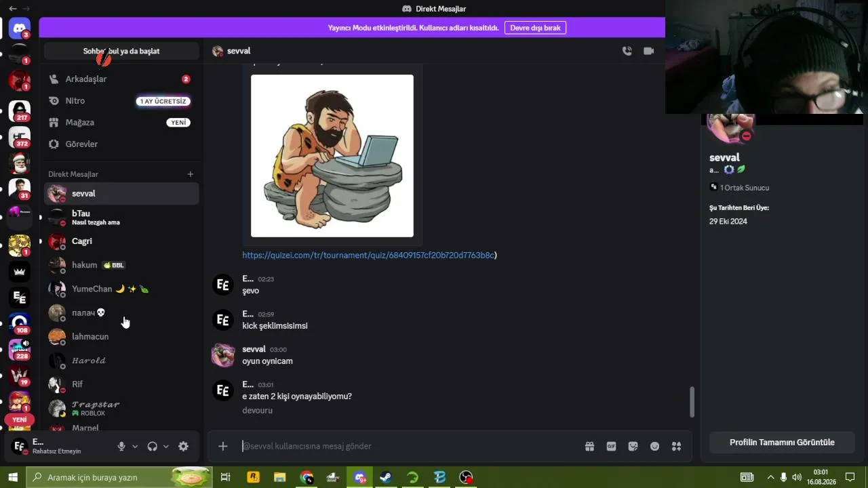Viewport: 868px width, 488px height.
Task: Open the sticker picker
Action: coord(633,446)
